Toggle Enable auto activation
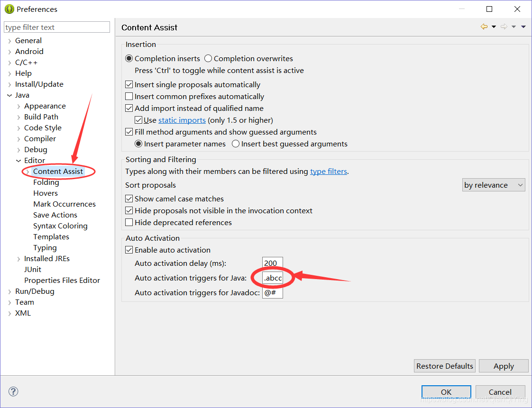 point(129,250)
